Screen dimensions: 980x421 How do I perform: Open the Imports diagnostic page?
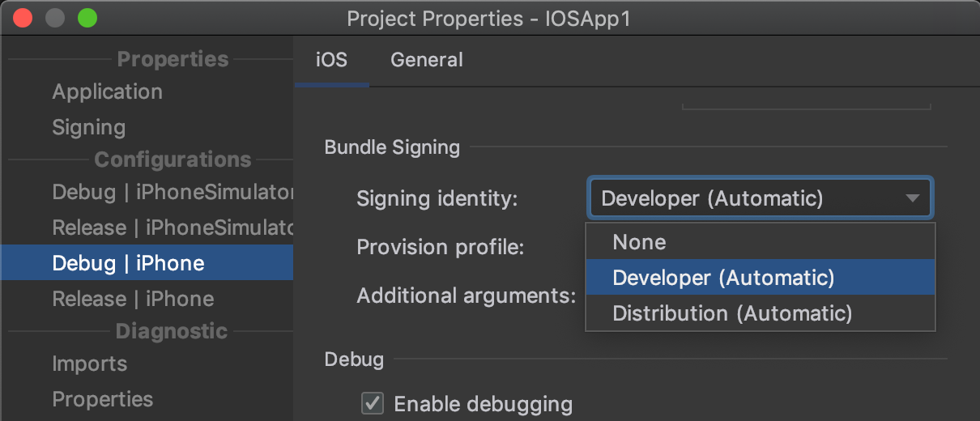click(89, 364)
